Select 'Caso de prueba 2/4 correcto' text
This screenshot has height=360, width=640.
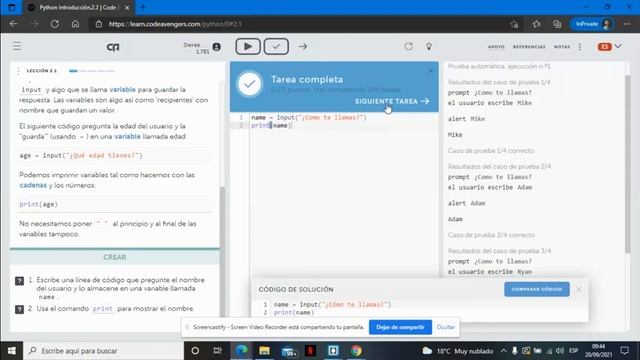point(491,235)
